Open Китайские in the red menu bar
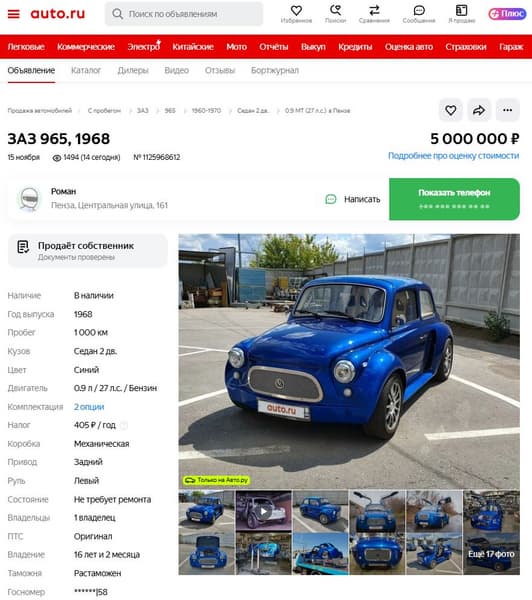 [x=193, y=47]
